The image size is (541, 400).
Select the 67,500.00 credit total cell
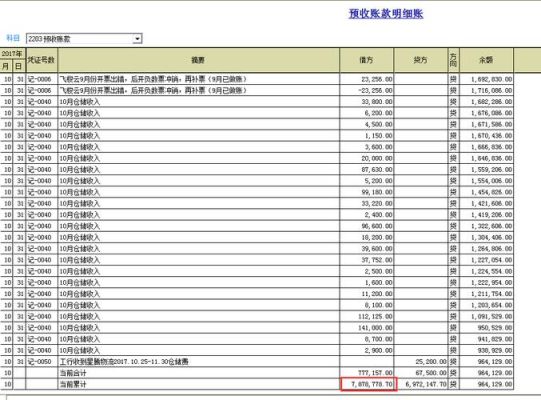pos(421,373)
